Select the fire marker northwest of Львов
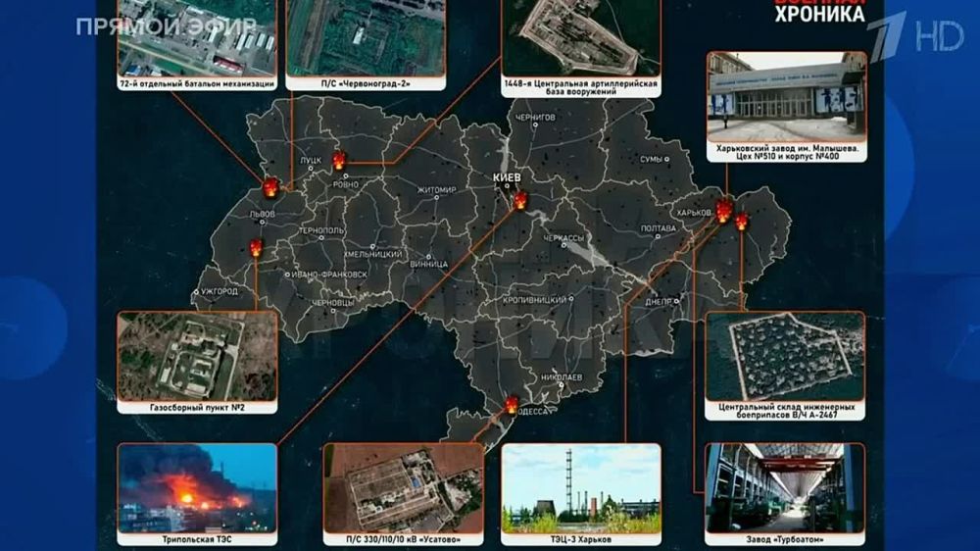The width and height of the screenshot is (980, 551). [270, 186]
